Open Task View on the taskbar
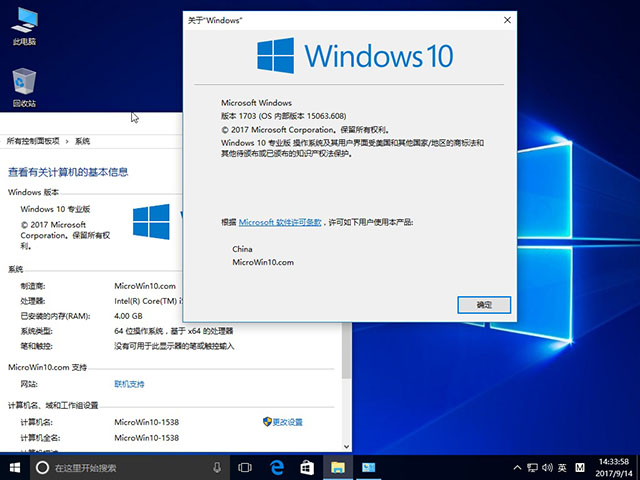The image size is (640, 480). tap(245, 467)
